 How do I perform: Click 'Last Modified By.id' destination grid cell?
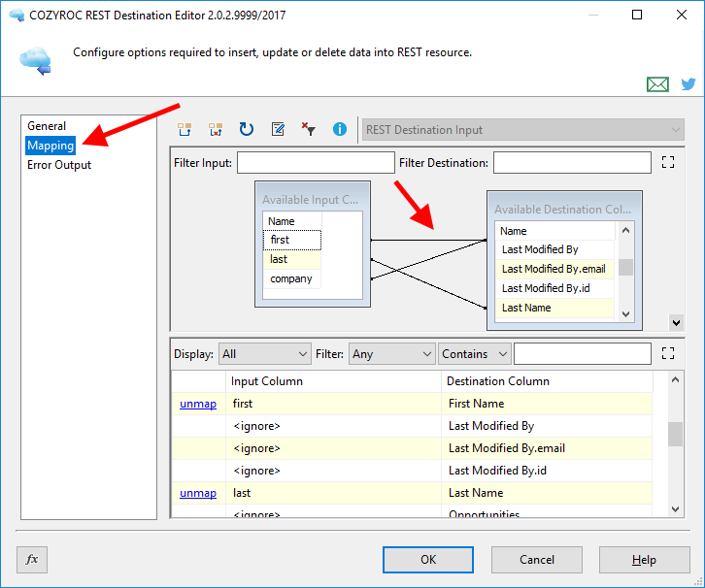(x=547, y=471)
